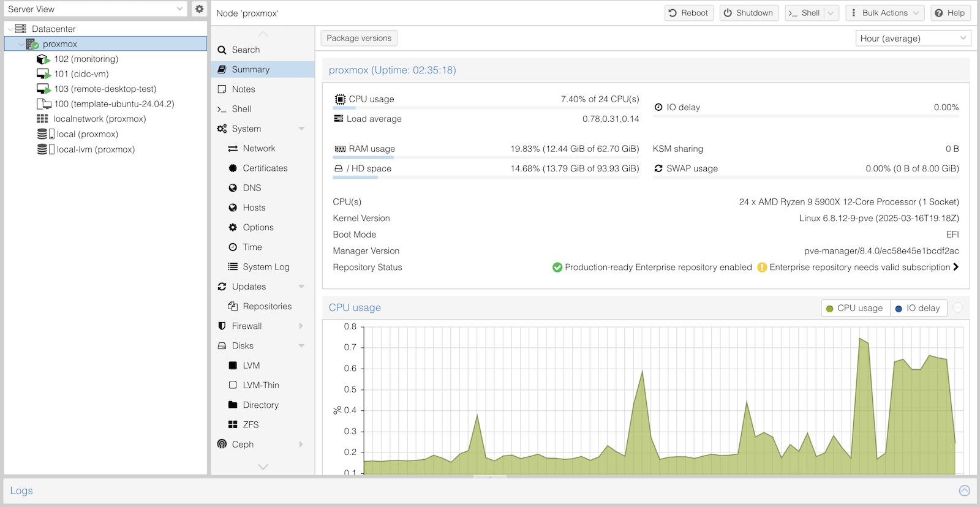The width and height of the screenshot is (980, 507).
Task: Click the Datacenter server icon
Action: 20,29
